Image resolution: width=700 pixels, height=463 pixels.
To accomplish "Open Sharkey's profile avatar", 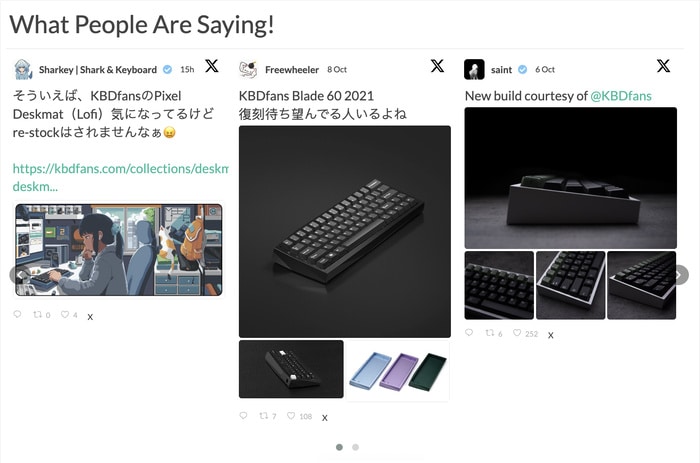I will [24, 70].
